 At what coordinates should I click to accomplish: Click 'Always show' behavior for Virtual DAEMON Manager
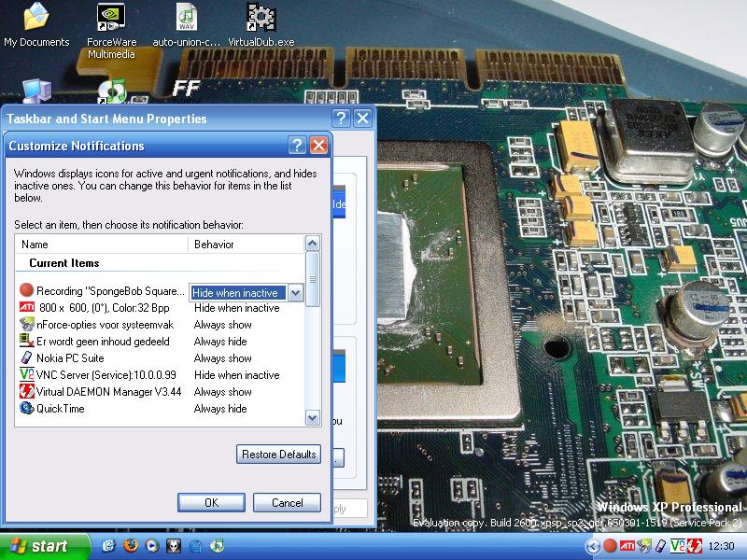click(x=222, y=392)
